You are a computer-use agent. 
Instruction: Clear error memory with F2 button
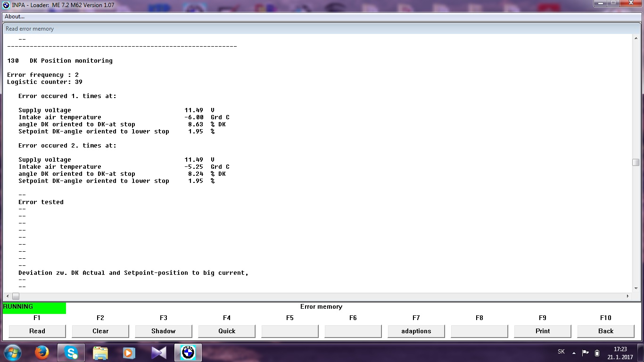point(100,331)
